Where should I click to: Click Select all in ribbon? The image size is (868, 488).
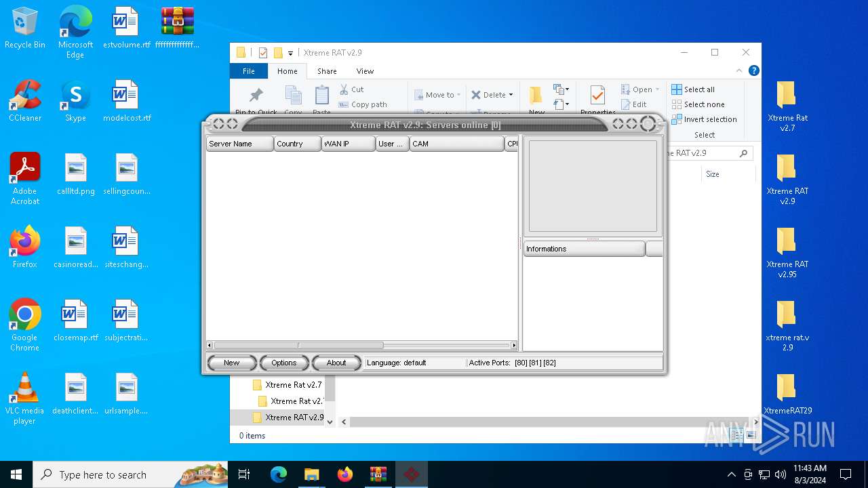[x=693, y=89]
